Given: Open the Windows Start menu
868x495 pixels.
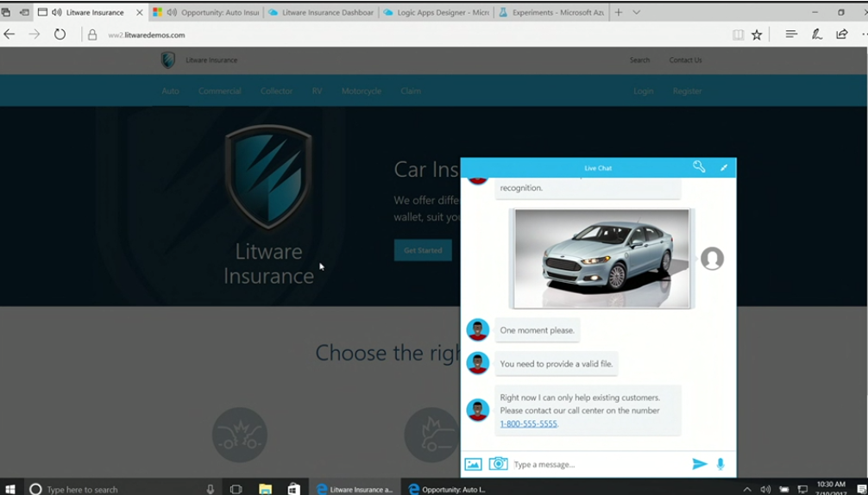Looking at the screenshot, I should click(x=10, y=489).
